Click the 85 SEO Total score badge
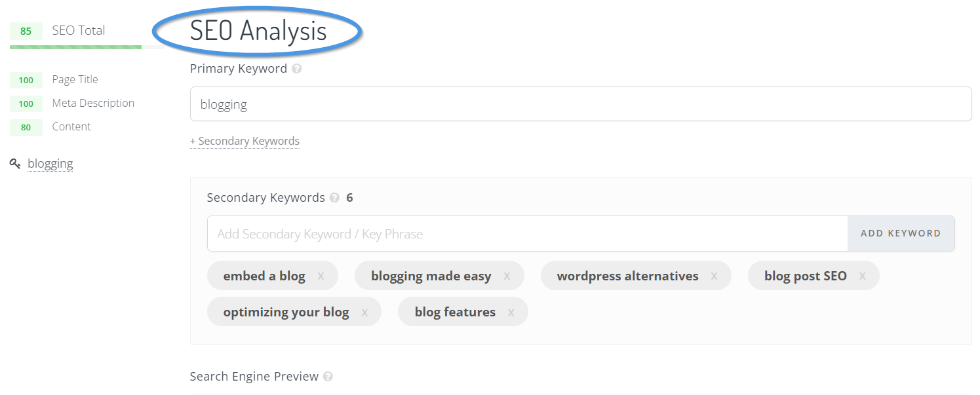 pyautogui.click(x=26, y=31)
